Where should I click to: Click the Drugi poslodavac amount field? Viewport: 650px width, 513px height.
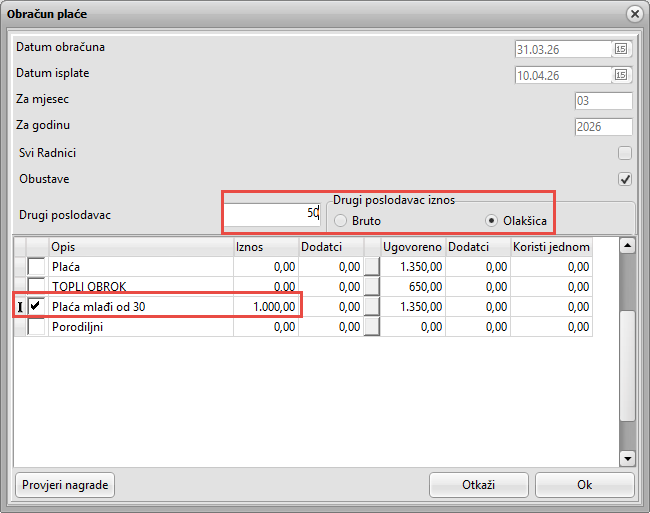coord(272,214)
